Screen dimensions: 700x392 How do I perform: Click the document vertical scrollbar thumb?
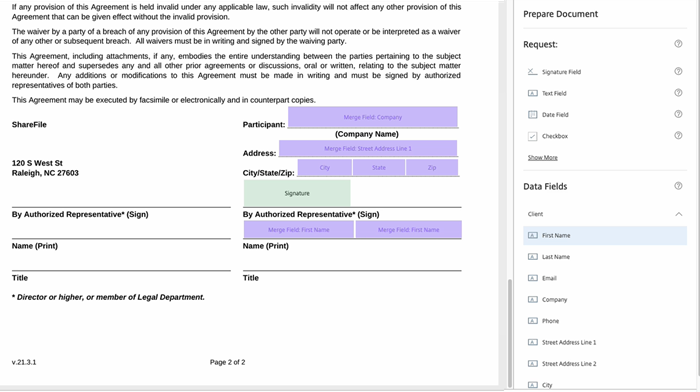tap(510, 333)
